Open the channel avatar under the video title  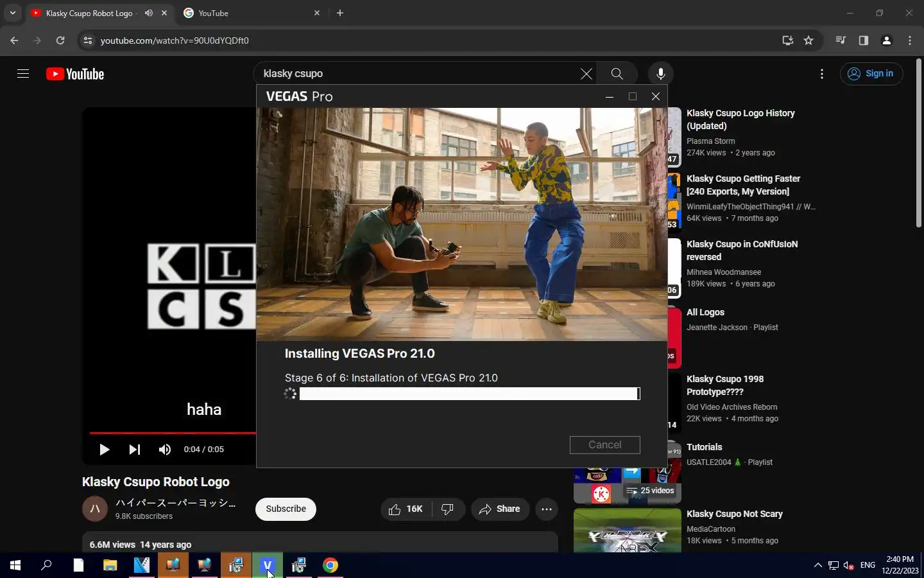point(94,509)
